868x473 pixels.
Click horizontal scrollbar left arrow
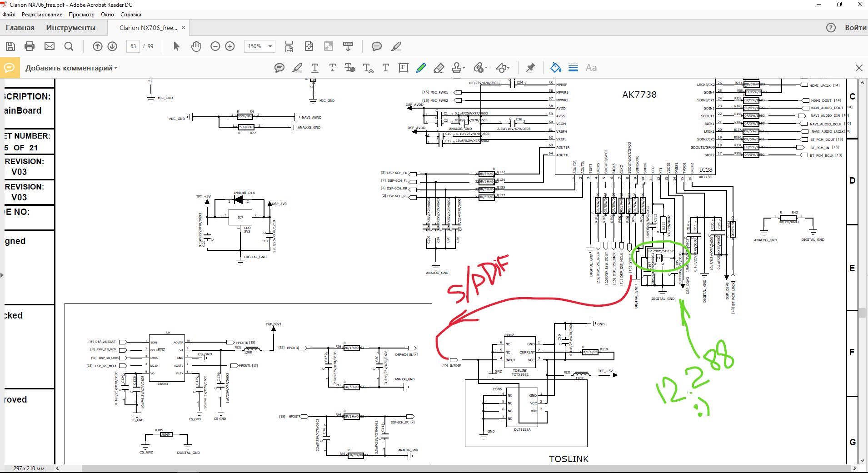[x=57, y=468]
